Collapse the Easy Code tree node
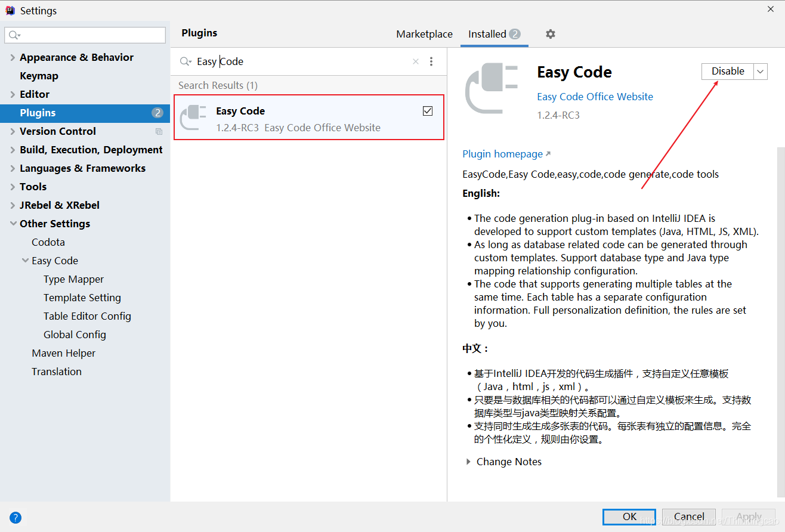 (x=25, y=261)
